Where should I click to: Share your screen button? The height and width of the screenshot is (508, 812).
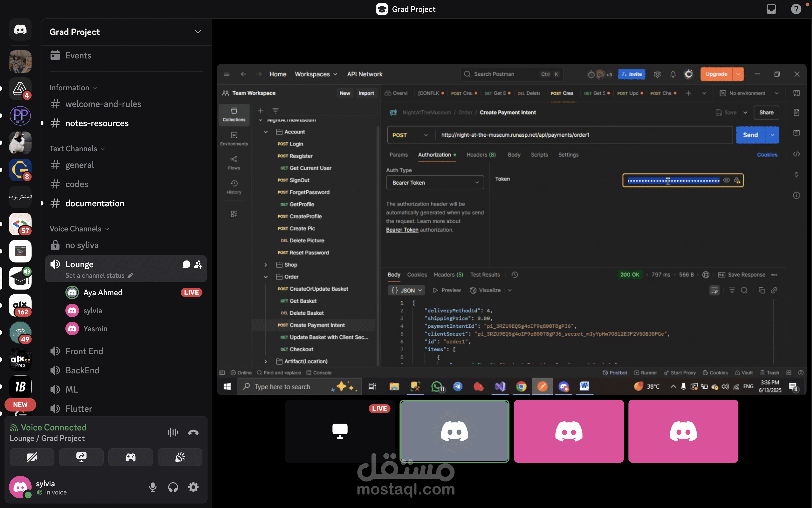coord(81,457)
